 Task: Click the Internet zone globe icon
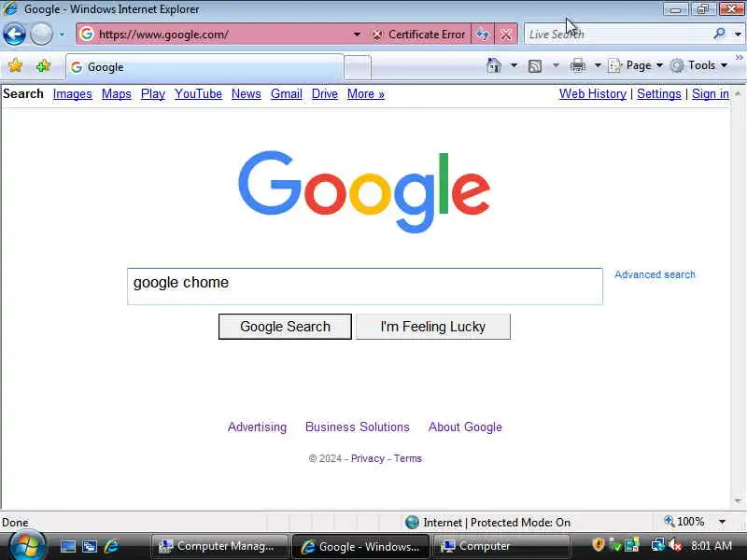(412, 523)
